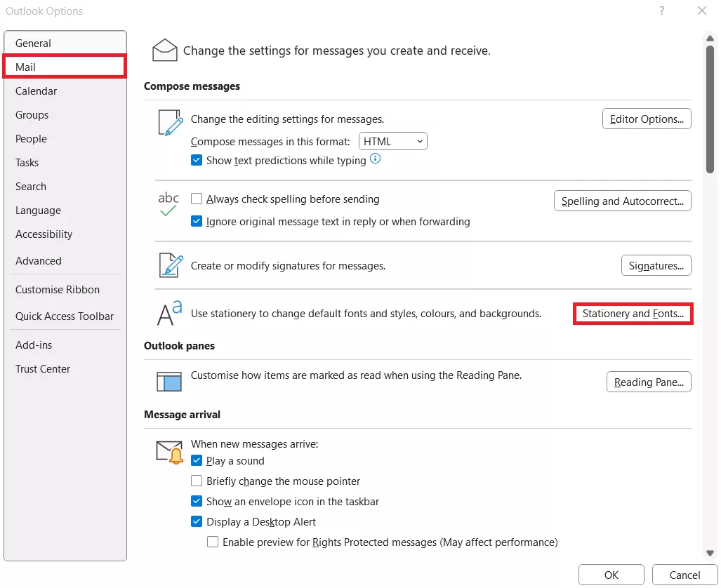The height and width of the screenshot is (588, 721).
Task: Open the Tasks options category
Action: (65, 163)
